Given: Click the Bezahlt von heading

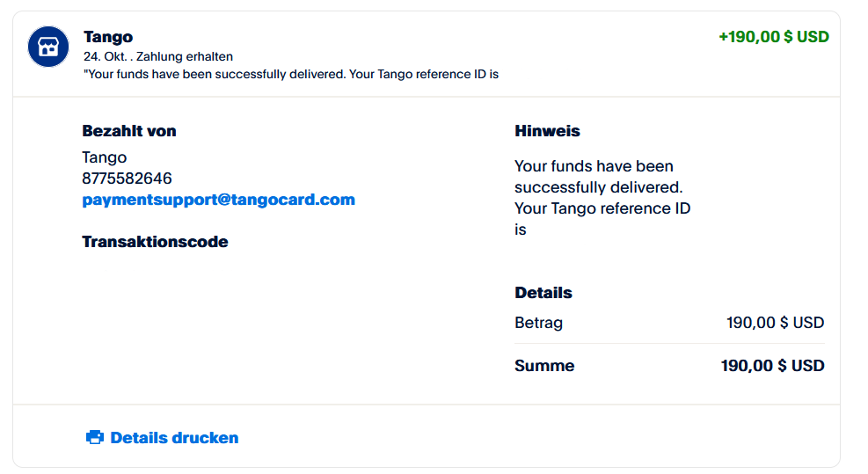Looking at the screenshot, I should click(129, 131).
